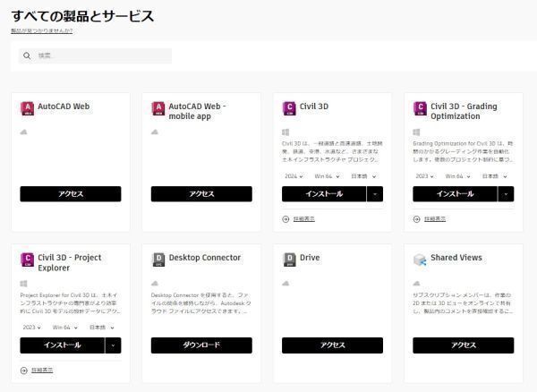Click the Drive title text
The height and width of the screenshot is (392, 537).
pos(310,258)
